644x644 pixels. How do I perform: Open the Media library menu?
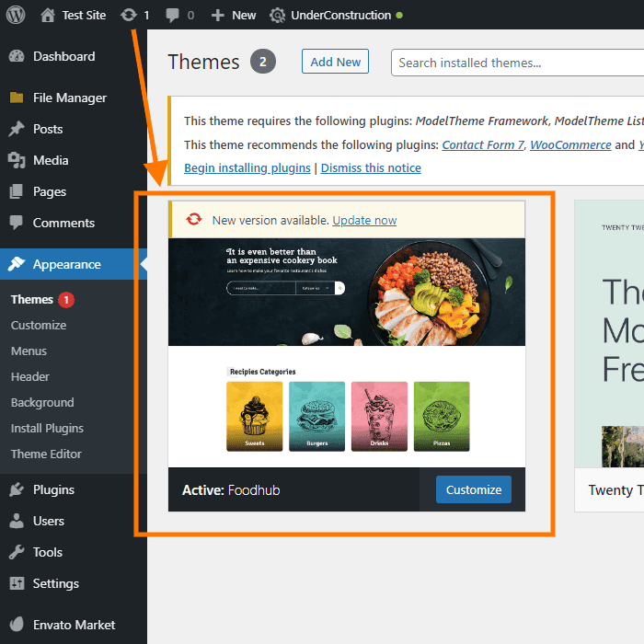51,160
